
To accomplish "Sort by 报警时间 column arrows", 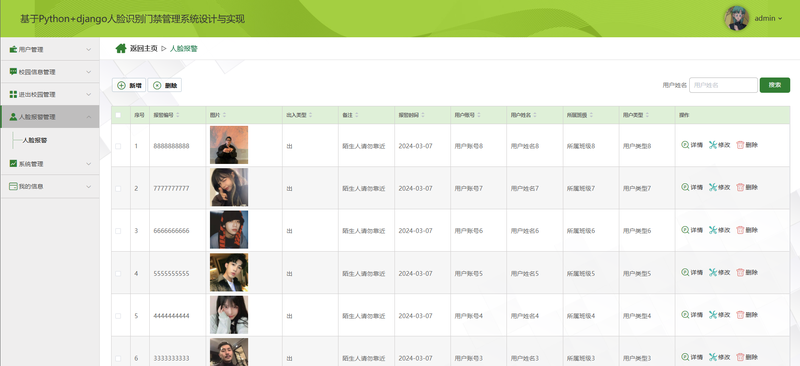I will [x=423, y=115].
